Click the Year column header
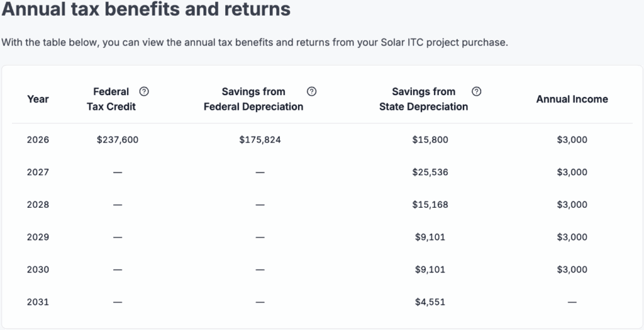 coord(38,99)
